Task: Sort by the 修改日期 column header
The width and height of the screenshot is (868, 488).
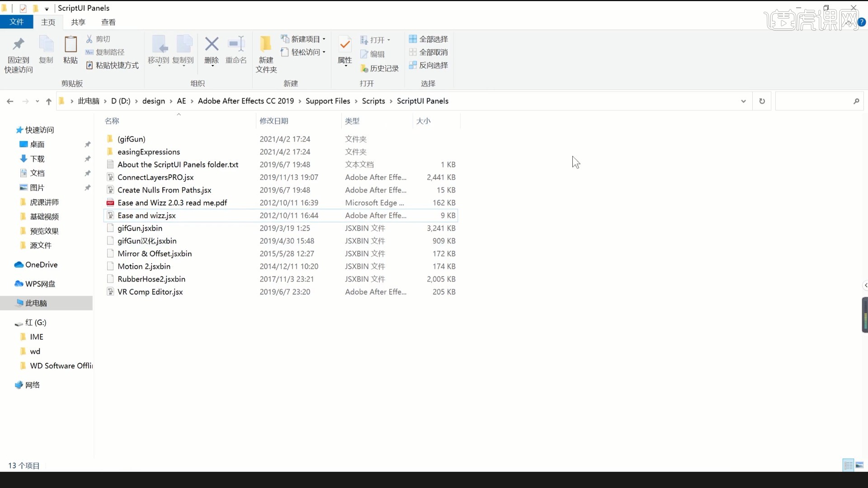Action: click(x=298, y=121)
